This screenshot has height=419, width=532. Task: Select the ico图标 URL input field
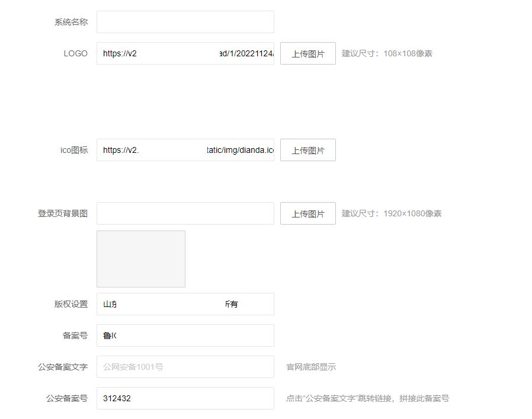click(x=185, y=150)
